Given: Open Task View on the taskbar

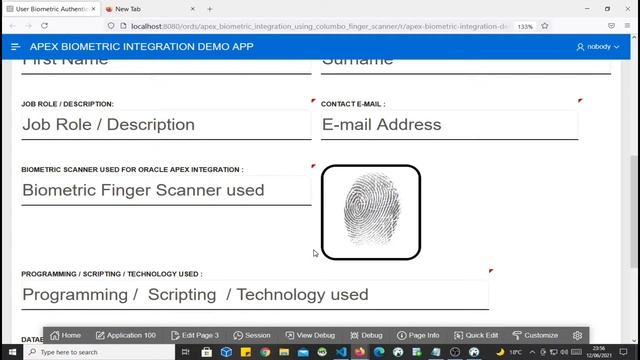Looking at the screenshot, I should [x=185, y=352].
